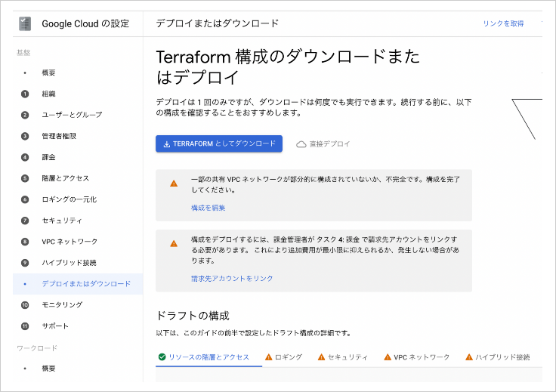The image size is (556, 392).
Task: Click warning icon on ロギング tab
Action: tap(269, 357)
